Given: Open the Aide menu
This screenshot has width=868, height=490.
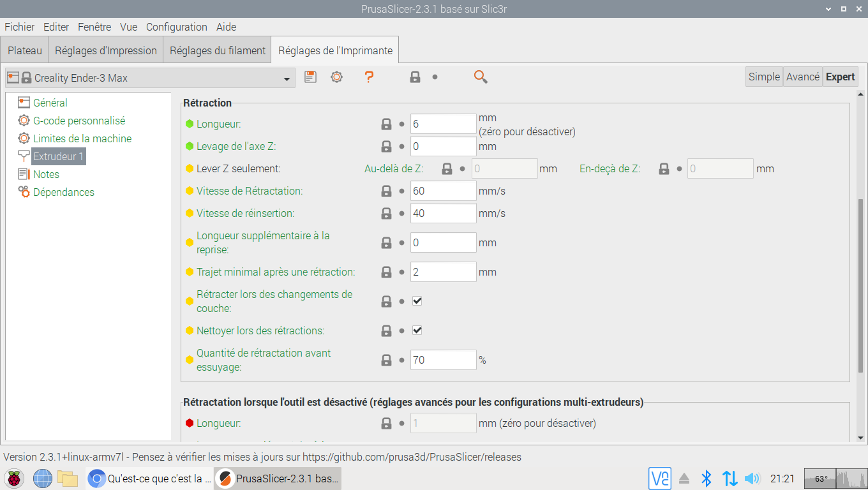Looking at the screenshot, I should (226, 27).
